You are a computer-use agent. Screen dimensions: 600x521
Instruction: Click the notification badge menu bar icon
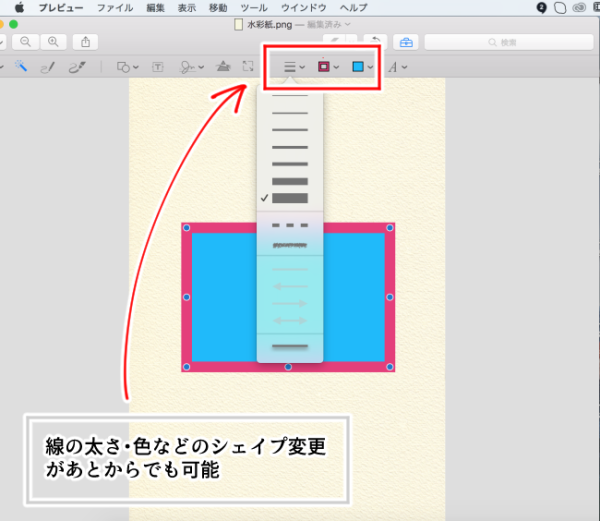[x=541, y=8]
